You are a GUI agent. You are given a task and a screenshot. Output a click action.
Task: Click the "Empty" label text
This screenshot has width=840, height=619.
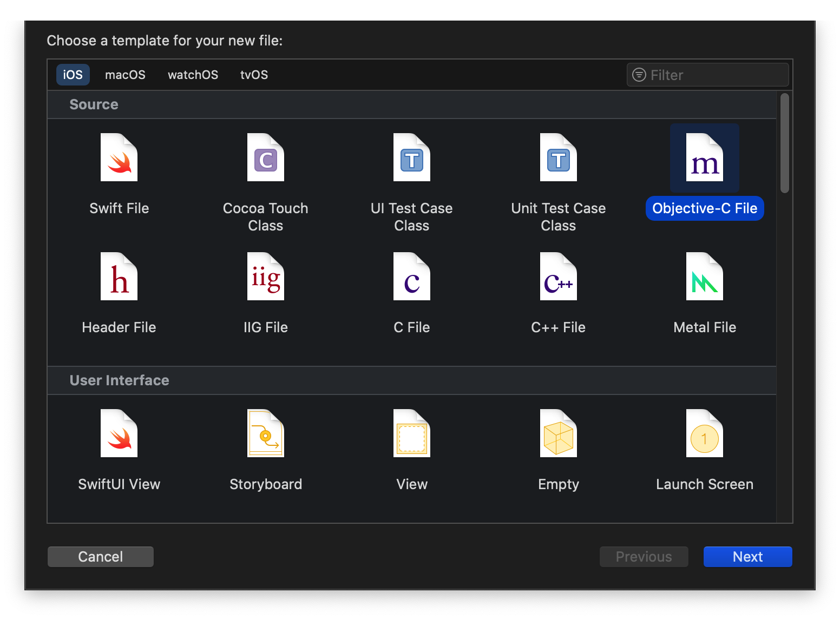tap(559, 484)
